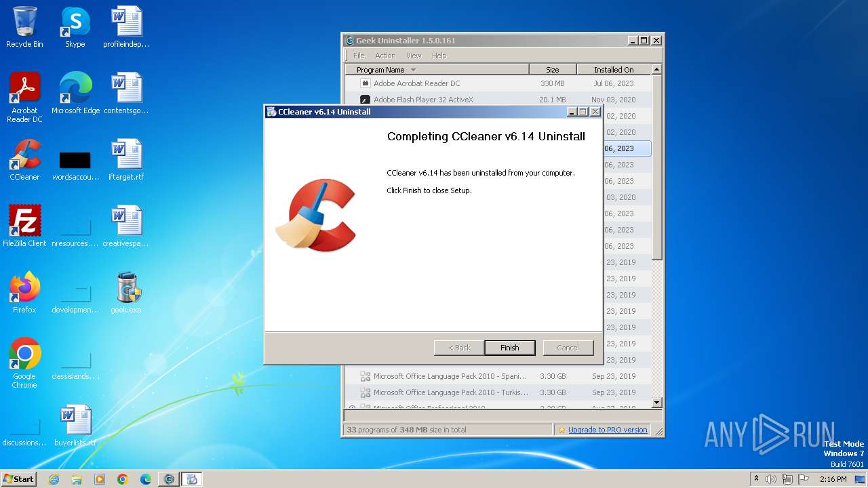868x488 pixels.
Task: Click icon of Turkish Language Pack entry
Action: 366,392
